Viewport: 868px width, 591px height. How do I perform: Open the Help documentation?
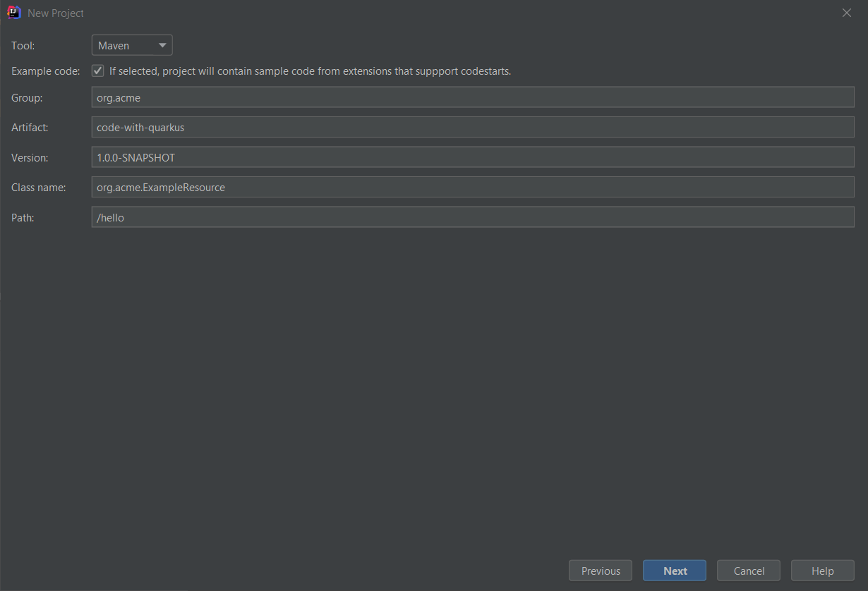[822, 570]
